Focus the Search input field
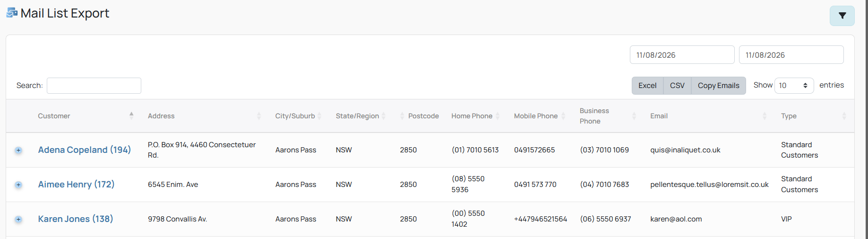 pyautogui.click(x=94, y=86)
